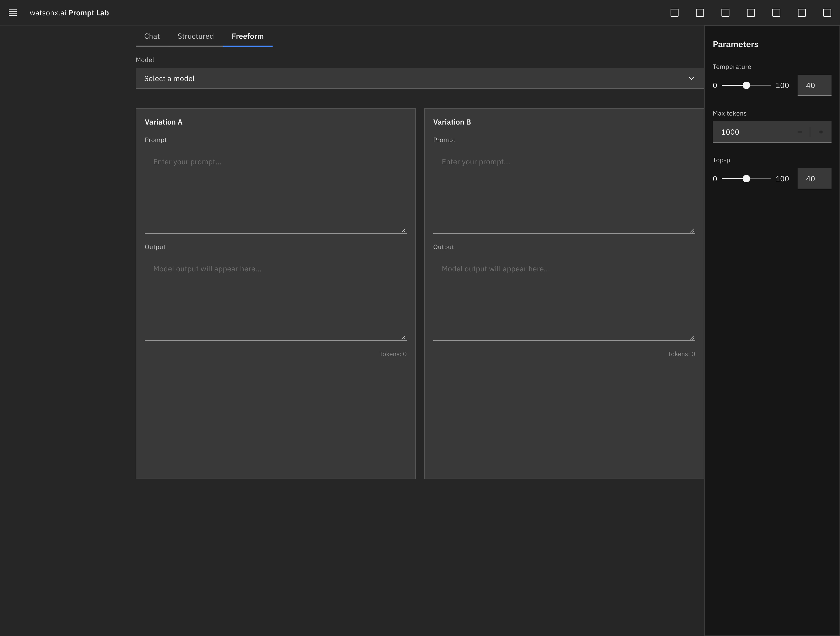Image resolution: width=840 pixels, height=636 pixels.
Task: Click the second square header icon from left
Action: [x=700, y=12]
